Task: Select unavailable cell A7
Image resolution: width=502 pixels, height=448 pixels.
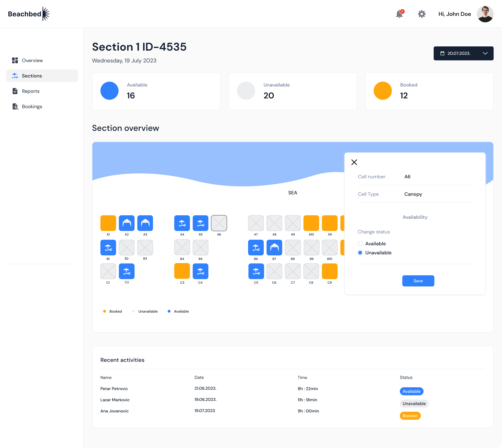Action: (x=256, y=223)
